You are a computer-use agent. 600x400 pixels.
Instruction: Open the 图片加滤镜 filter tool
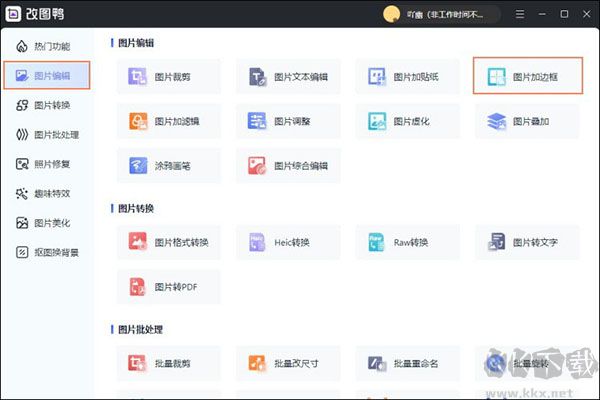(x=169, y=121)
